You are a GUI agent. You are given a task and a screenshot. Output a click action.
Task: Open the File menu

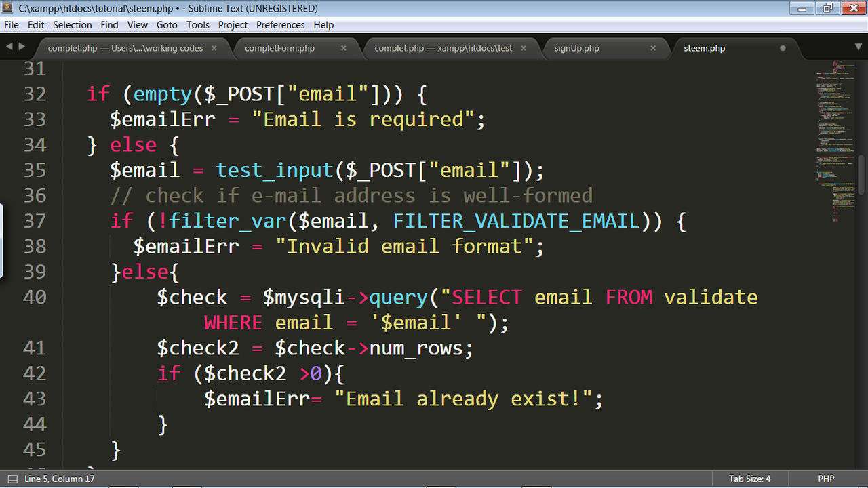tap(11, 24)
